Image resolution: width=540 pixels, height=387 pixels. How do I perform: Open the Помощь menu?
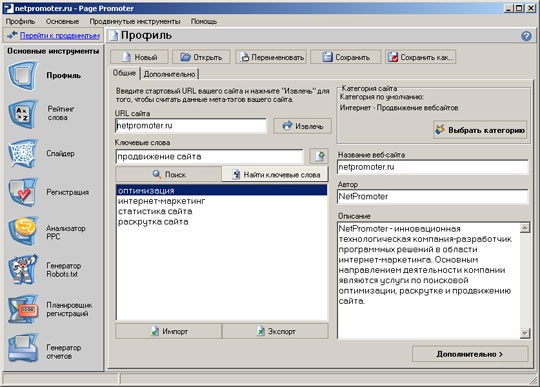coord(204,21)
